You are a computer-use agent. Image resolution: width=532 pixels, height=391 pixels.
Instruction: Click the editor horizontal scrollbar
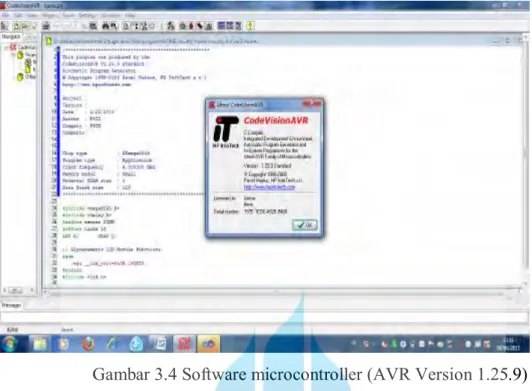[x=283, y=292]
